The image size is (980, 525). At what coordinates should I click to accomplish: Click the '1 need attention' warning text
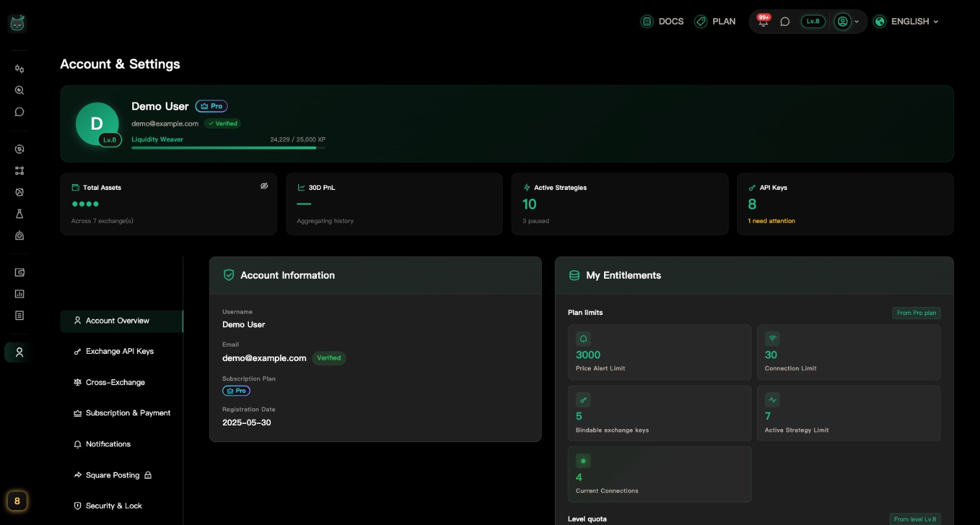tap(771, 221)
